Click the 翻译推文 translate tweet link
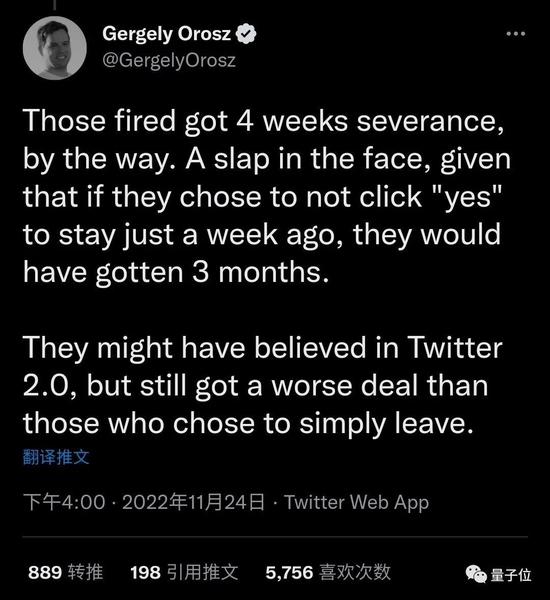Viewport: 550px width, 600px height. (x=56, y=457)
